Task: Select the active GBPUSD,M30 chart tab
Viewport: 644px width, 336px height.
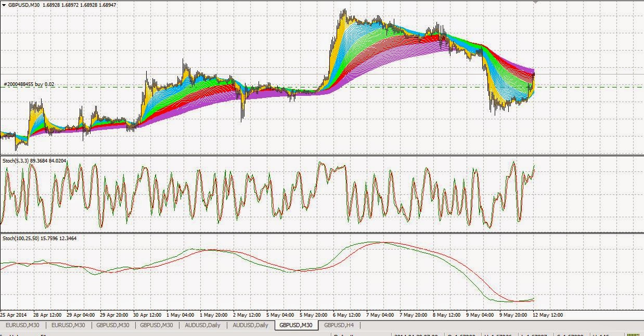Action: click(295, 325)
